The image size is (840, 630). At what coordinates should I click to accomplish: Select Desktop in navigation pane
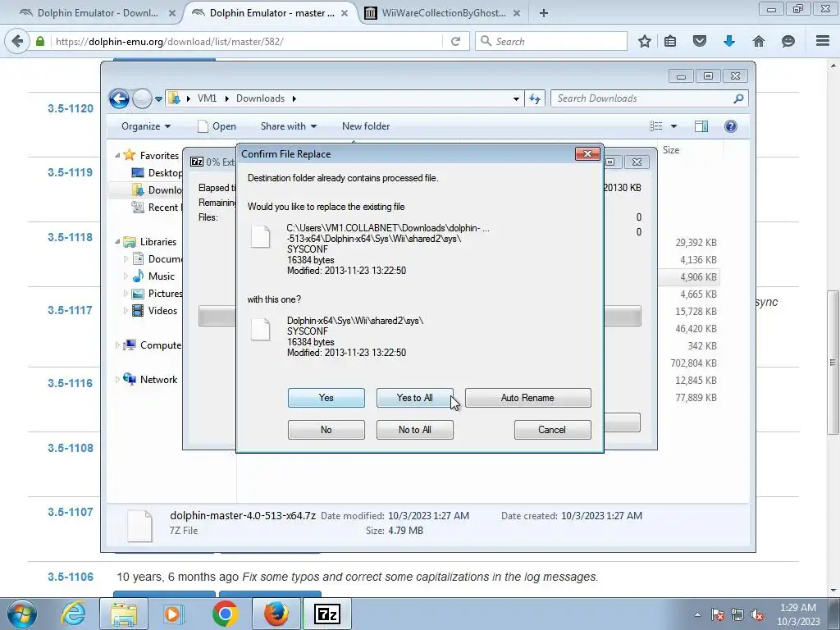click(x=165, y=172)
